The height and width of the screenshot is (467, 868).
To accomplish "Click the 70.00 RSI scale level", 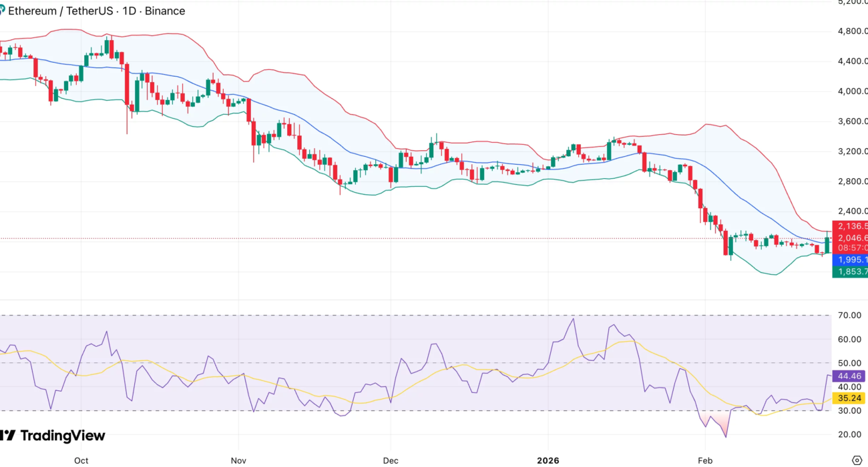I will point(849,315).
